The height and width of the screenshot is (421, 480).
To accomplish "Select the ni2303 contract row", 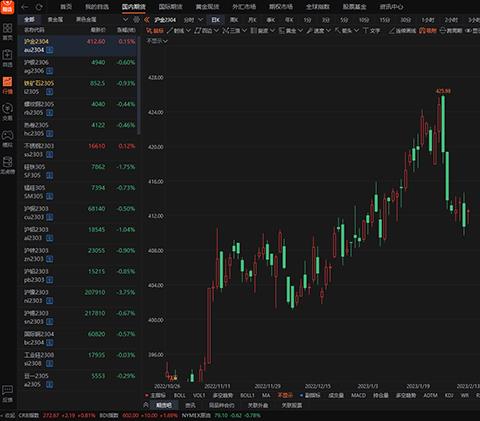I will (78, 296).
